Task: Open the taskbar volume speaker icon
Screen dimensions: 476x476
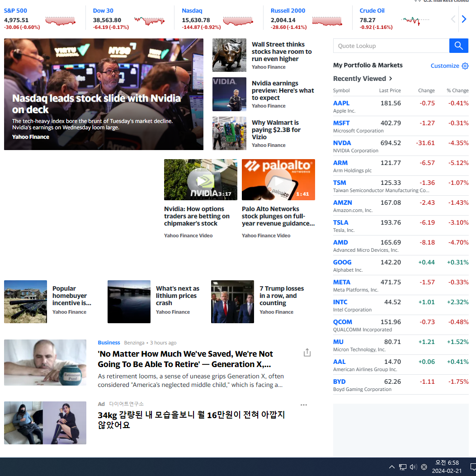Action: pyautogui.click(x=413, y=467)
